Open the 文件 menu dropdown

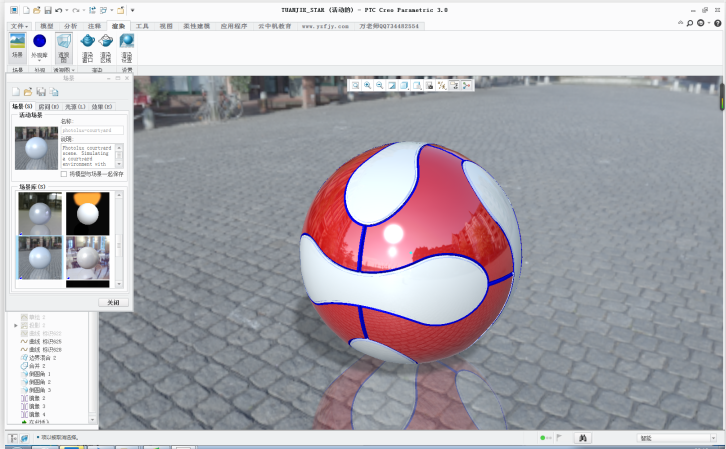point(19,26)
